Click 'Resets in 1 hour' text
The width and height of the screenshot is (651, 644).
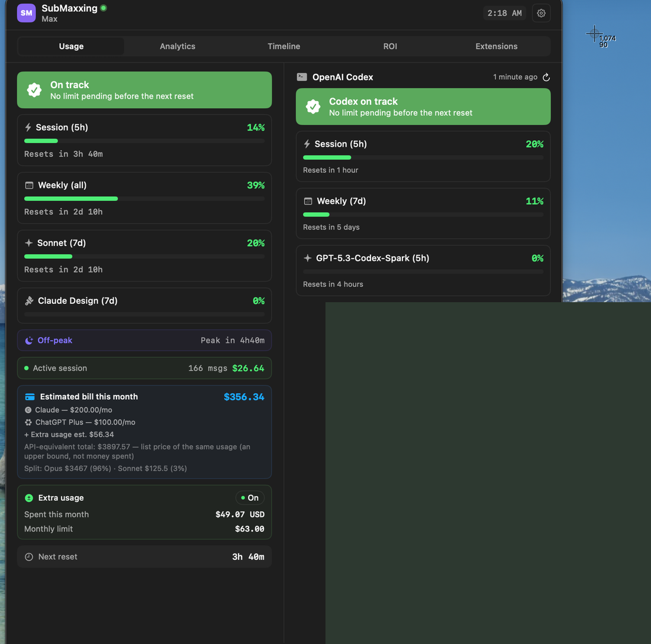tap(330, 170)
